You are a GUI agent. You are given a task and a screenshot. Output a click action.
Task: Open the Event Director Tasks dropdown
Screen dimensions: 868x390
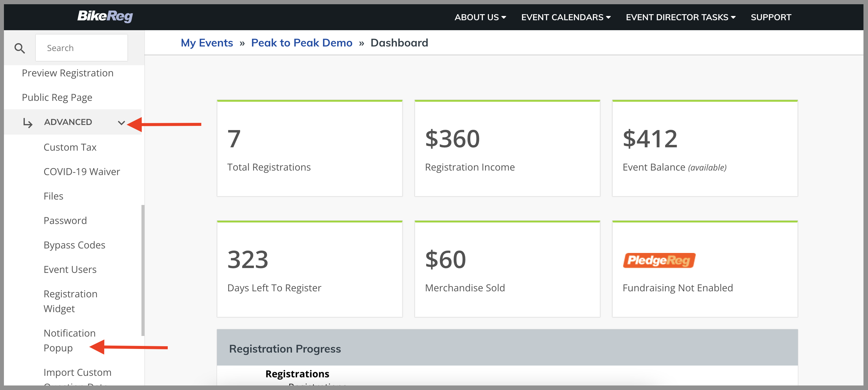point(681,17)
